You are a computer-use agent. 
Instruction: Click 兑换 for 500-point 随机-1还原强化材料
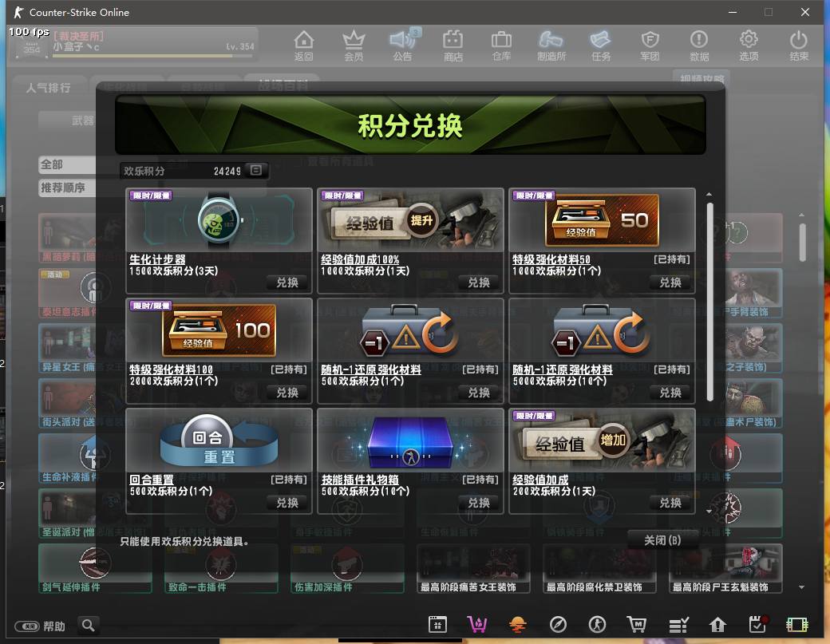click(479, 393)
